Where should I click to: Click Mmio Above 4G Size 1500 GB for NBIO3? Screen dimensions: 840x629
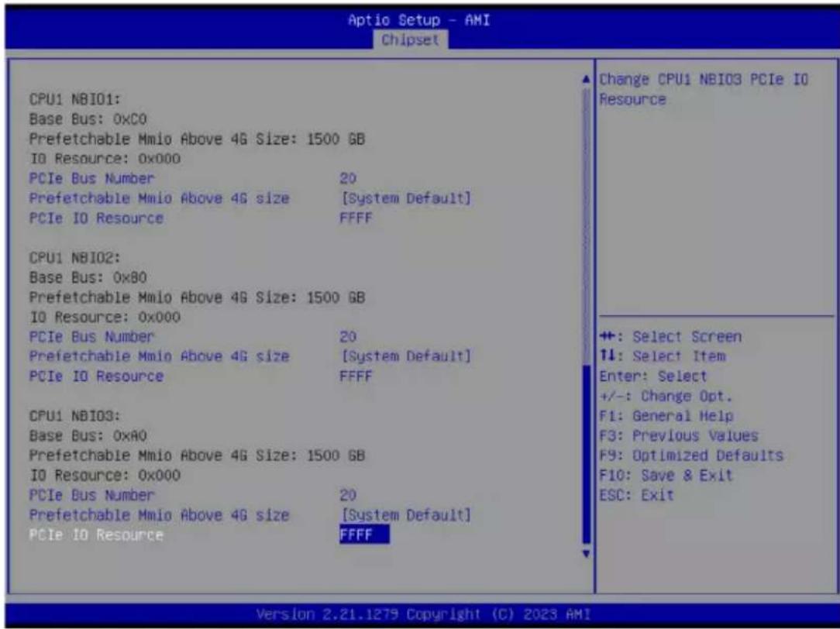pos(197,455)
